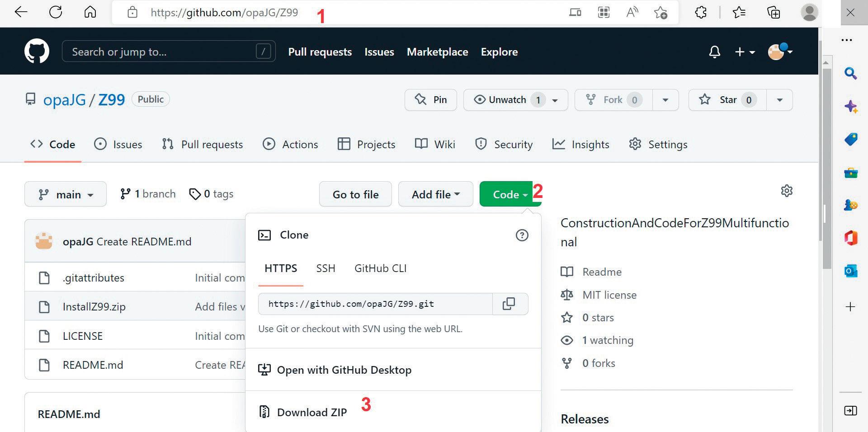Image resolution: width=868 pixels, height=432 pixels.
Task: Open the sidebar Tools briefcase icon
Action: [851, 173]
